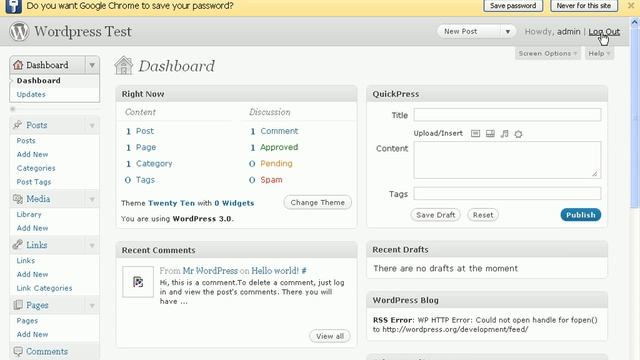Click the New Post button

[x=469, y=31]
